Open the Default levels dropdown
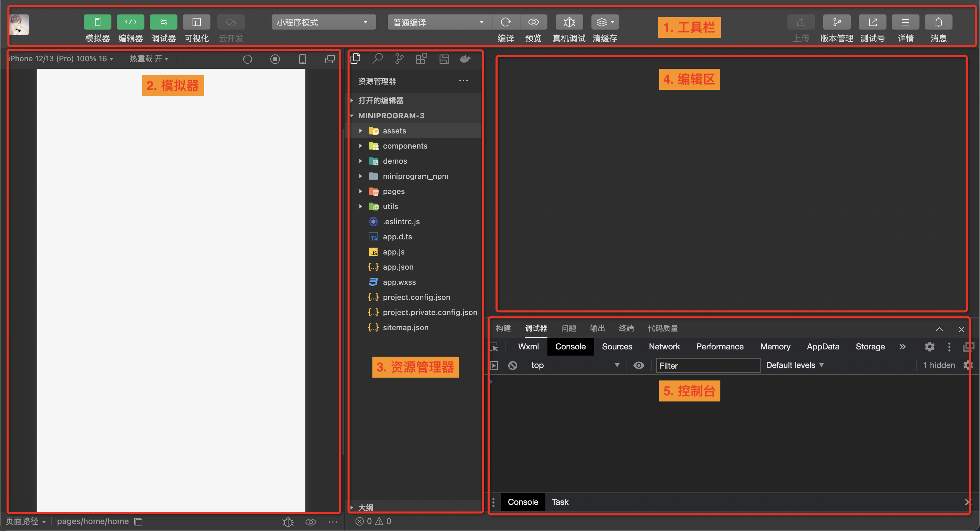This screenshot has height=531, width=980. point(794,365)
